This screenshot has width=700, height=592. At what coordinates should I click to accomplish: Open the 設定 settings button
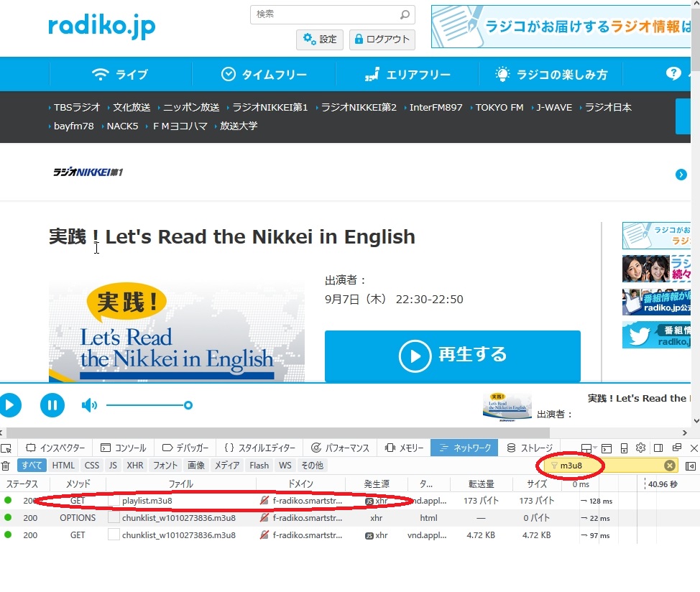(x=320, y=40)
